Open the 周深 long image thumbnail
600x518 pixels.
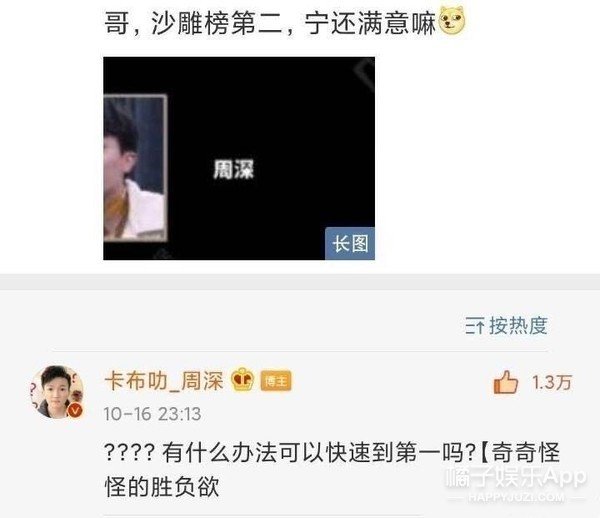tap(239, 158)
